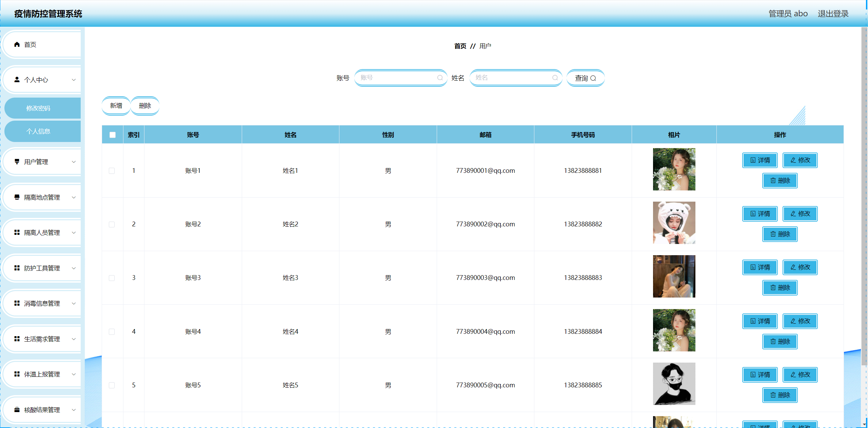
Task: Collapse the 生活需求管理 chevron
Action: click(74, 339)
